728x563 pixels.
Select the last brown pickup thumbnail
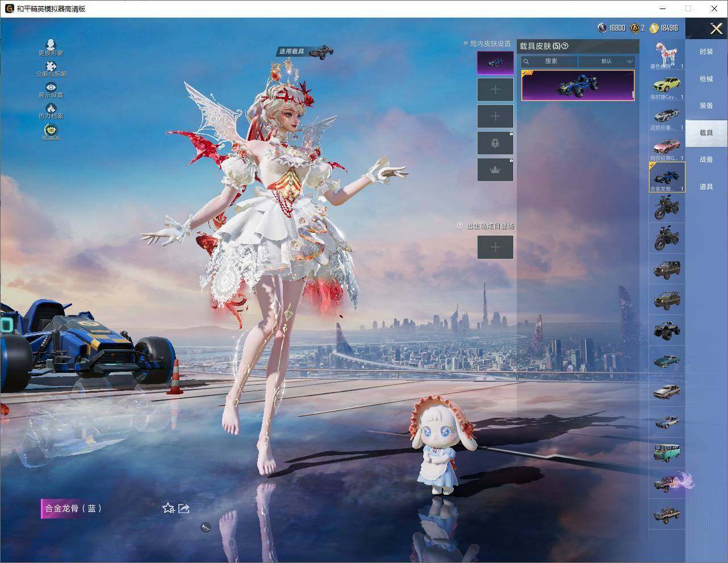(667, 514)
